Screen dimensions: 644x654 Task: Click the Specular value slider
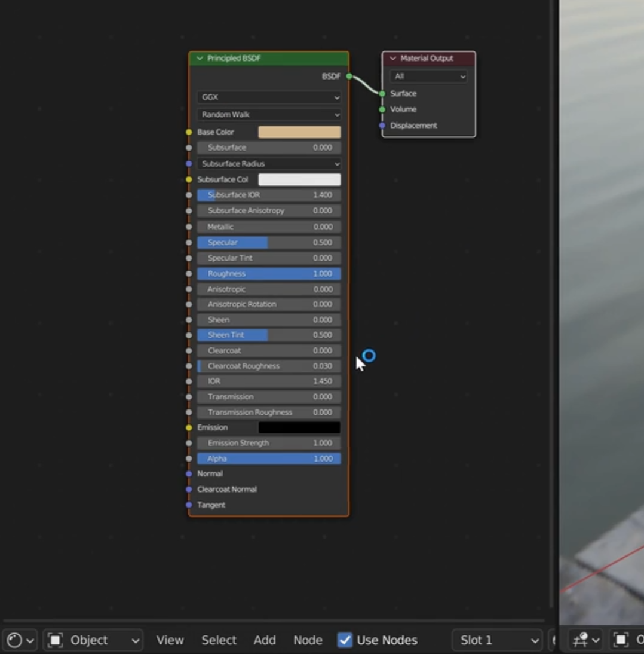[269, 242]
